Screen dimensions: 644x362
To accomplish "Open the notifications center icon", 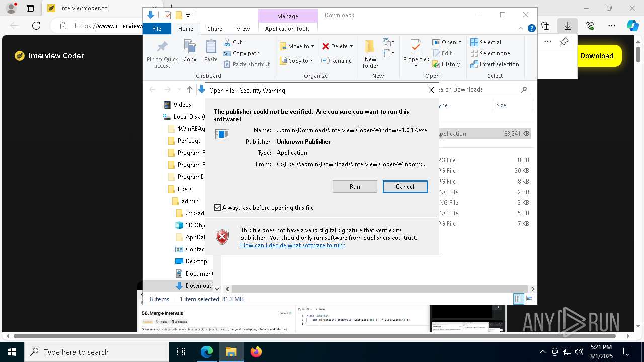I will (627, 352).
